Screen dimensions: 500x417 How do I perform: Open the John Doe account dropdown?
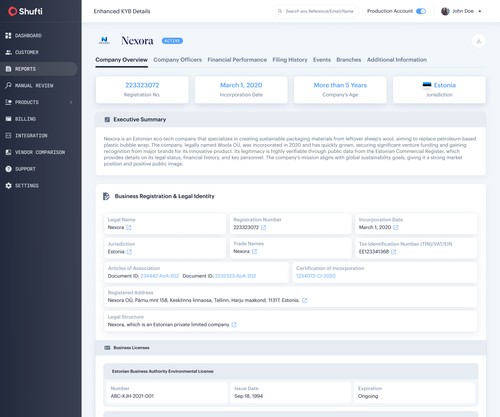[461, 11]
